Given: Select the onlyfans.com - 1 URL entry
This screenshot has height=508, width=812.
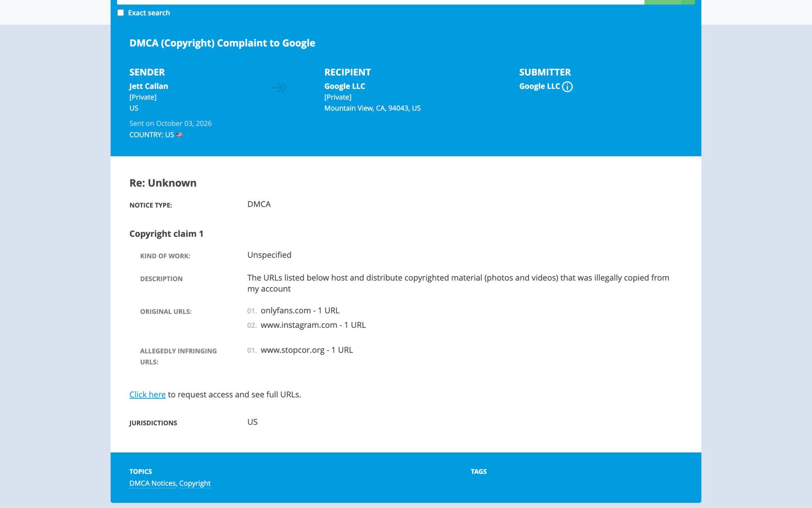Looking at the screenshot, I should coord(300,310).
